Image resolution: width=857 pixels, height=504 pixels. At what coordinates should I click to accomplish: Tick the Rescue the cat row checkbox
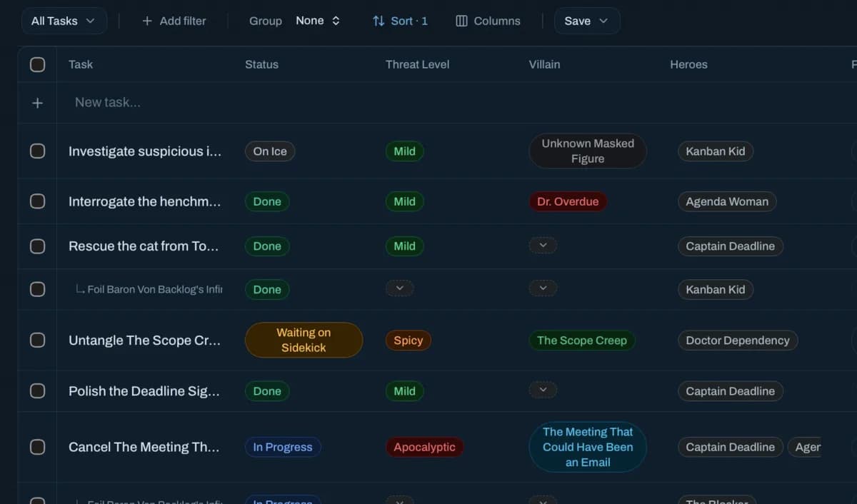pos(37,246)
